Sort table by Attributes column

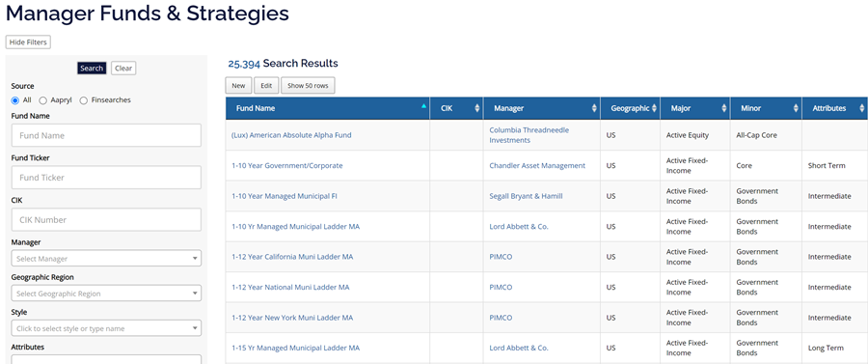[x=835, y=108]
